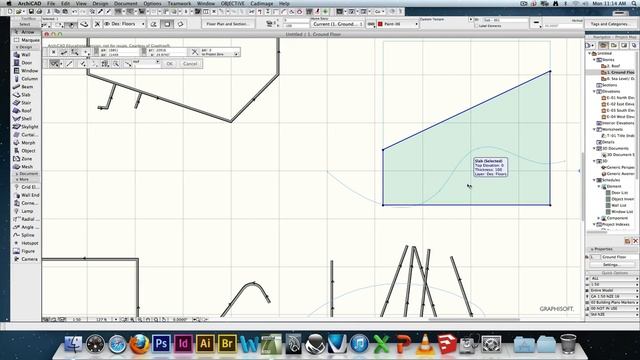Select rectangular slab geometry method
This screenshot has height=360, width=640.
[x=167, y=24]
